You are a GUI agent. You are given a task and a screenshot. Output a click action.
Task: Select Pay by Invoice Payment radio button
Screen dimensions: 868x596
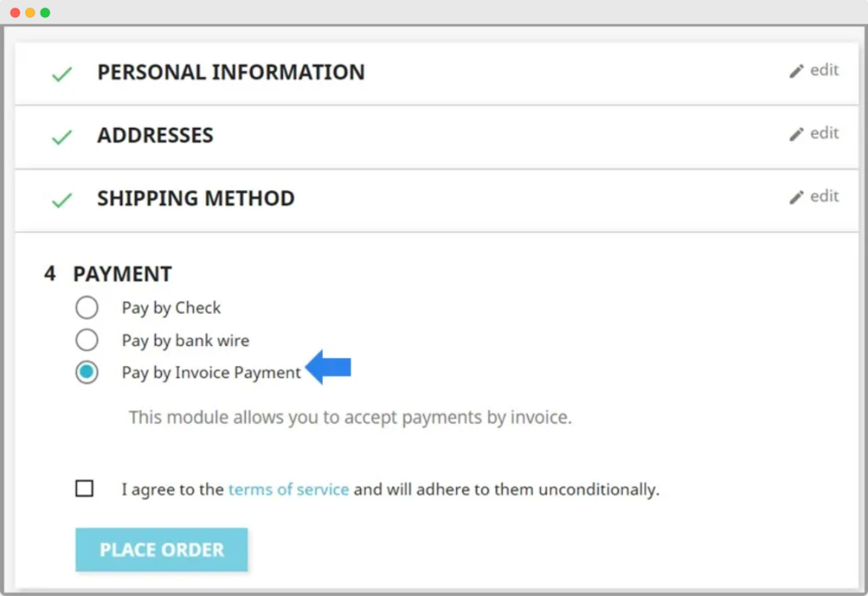tap(86, 372)
